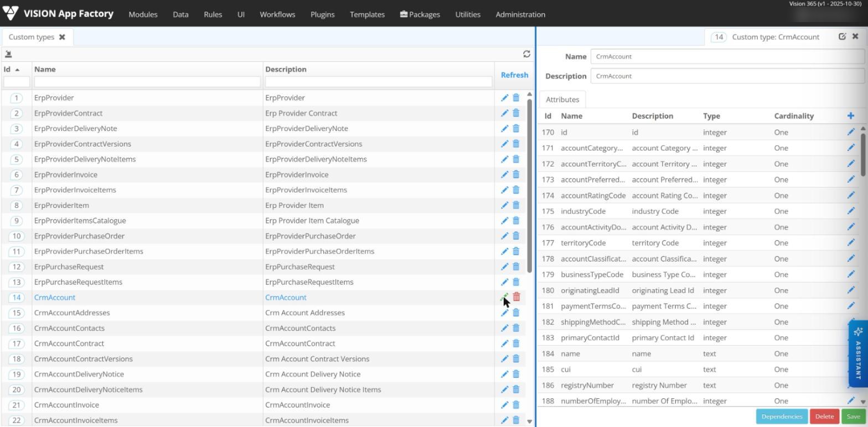Sort attributes by Cardinality column header

[794, 116]
